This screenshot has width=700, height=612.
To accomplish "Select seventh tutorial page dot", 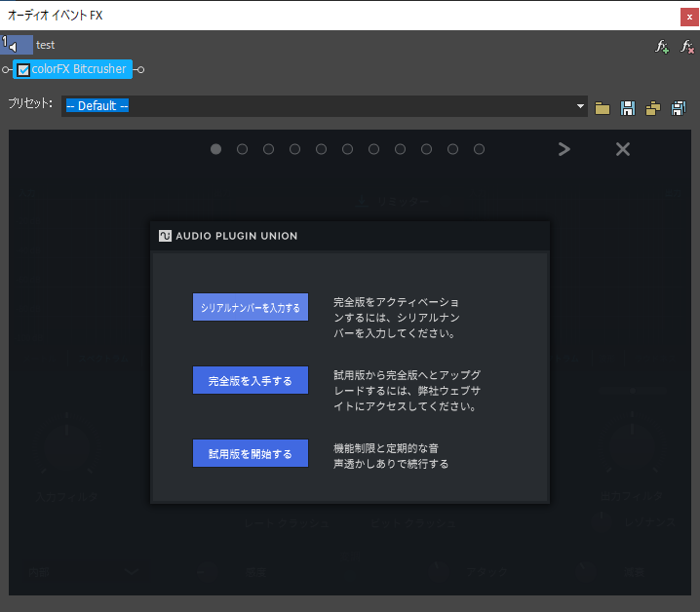I will pyautogui.click(x=373, y=149).
